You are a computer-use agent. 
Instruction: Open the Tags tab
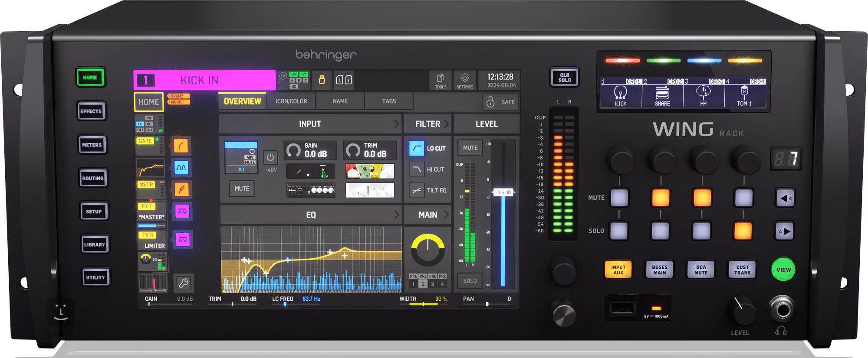pyautogui.click(x=389, y=101)
